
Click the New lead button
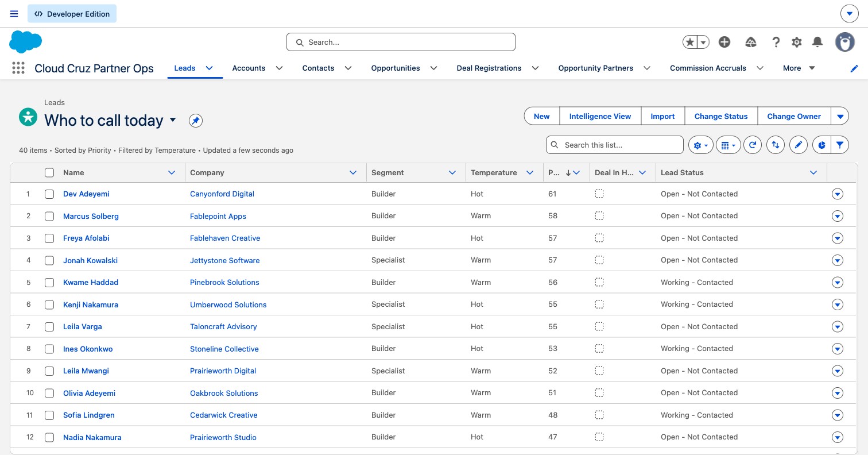click(542, 116)
